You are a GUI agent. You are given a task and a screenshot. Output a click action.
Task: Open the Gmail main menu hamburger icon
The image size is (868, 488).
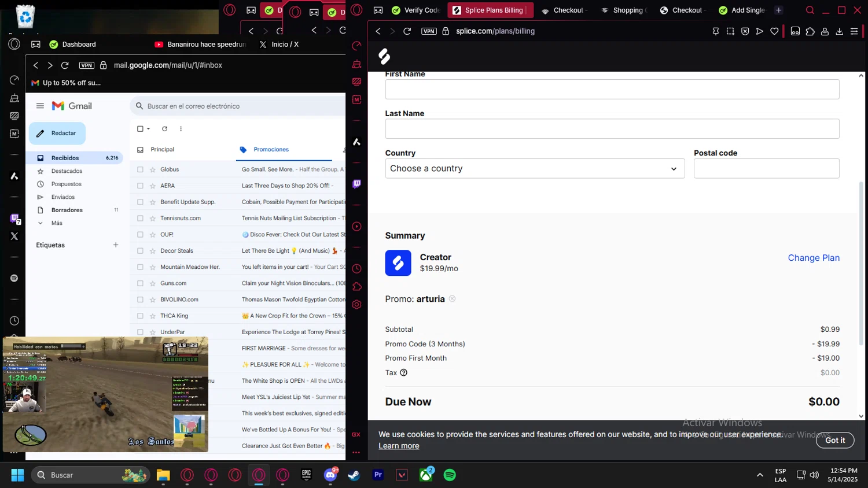coord(40,106)
